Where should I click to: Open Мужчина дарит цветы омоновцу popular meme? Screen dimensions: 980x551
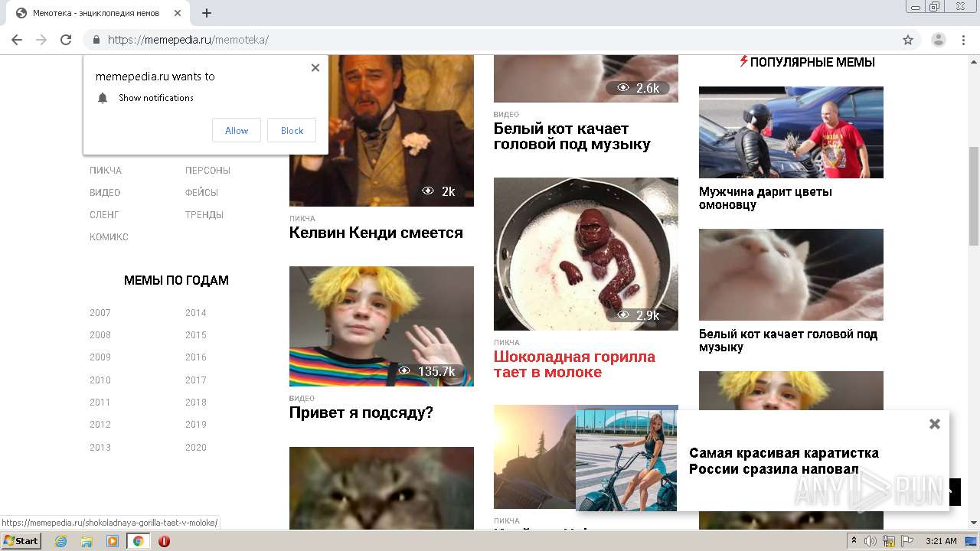[x=766, y=198]
